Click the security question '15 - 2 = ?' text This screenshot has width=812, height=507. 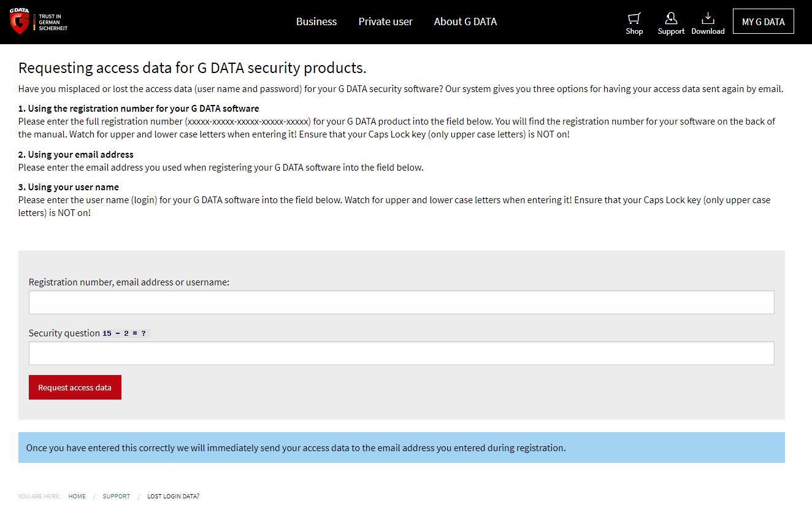pos(126,333)
